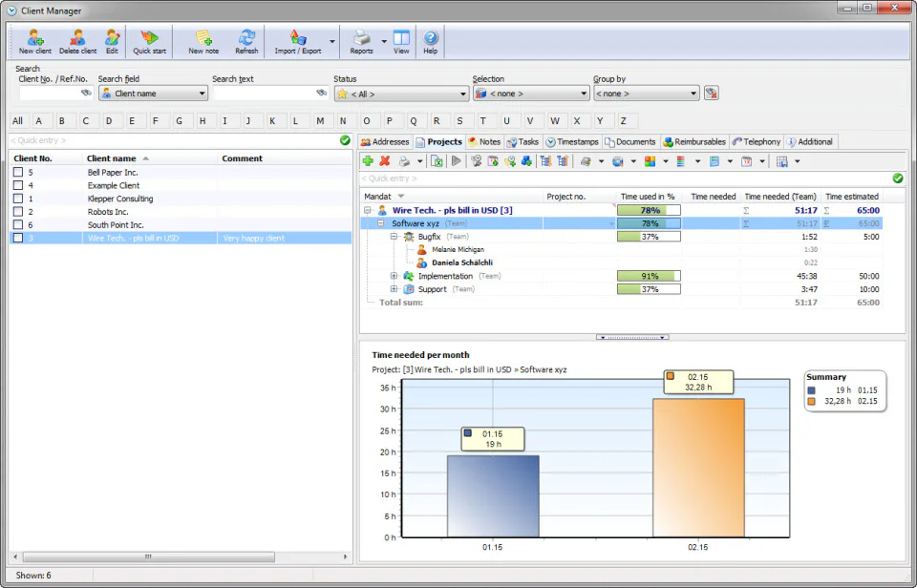917x588 pixels.
Task: Confirm the Projects Quick entry green check
Action: point(898,178)
